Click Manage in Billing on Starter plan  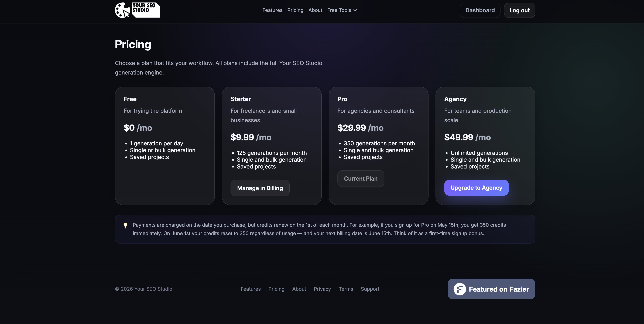(260, 188)
